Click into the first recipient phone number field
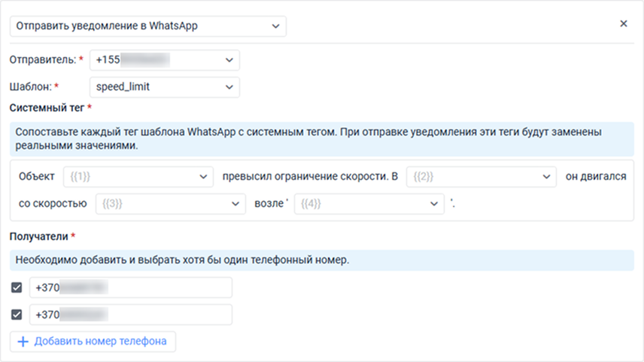This screenshot has height=362, width=644. 130,287
